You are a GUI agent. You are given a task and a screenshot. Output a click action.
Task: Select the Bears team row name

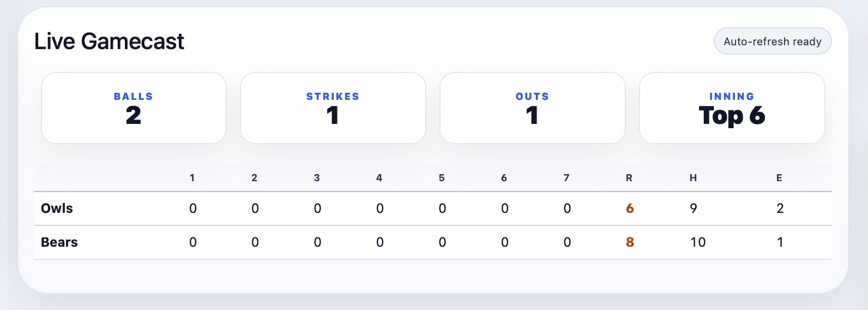click(59, 242)
